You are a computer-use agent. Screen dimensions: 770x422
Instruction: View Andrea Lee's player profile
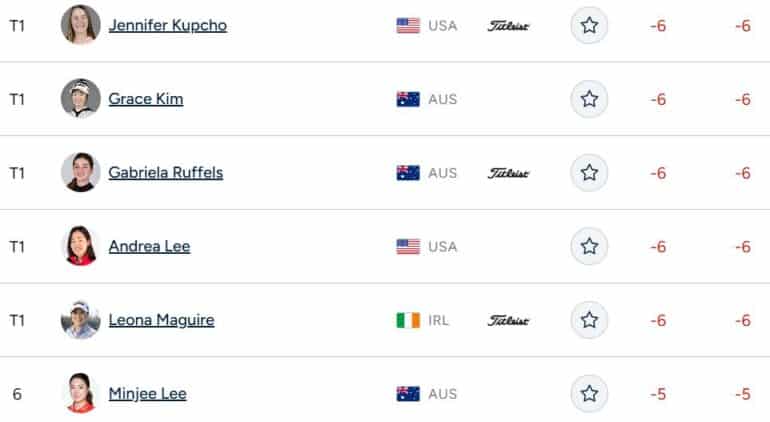pos(149,247)
